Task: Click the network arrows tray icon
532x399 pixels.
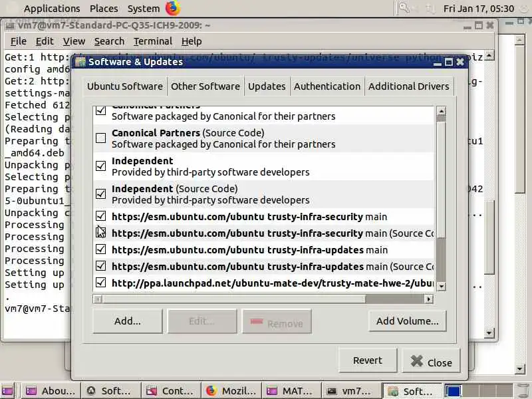Action: [430, 8]
